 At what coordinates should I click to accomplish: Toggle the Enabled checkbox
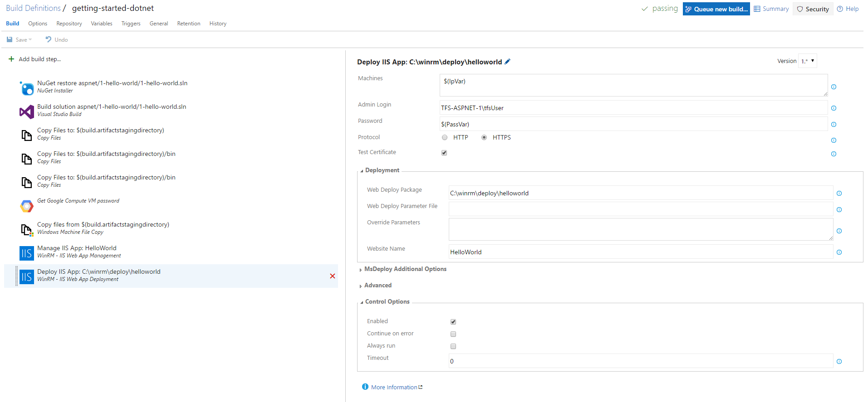click(x=453, y=322)
